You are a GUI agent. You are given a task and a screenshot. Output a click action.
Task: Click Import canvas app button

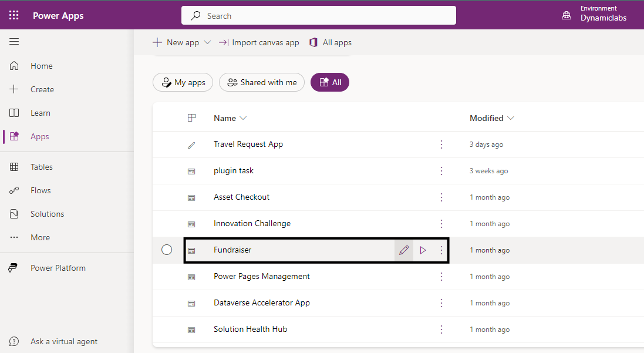click(x=259, y=43)
